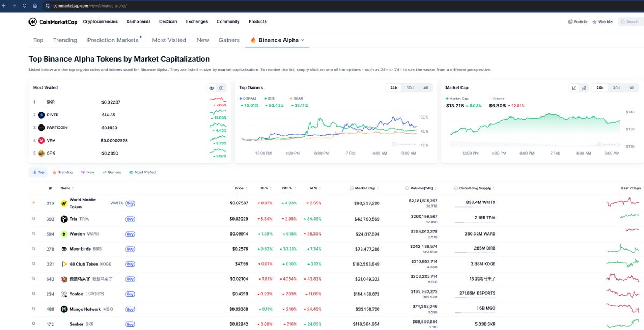Sort table by Market Cap column
Screen dimensions: 644x330
(364, 188)
